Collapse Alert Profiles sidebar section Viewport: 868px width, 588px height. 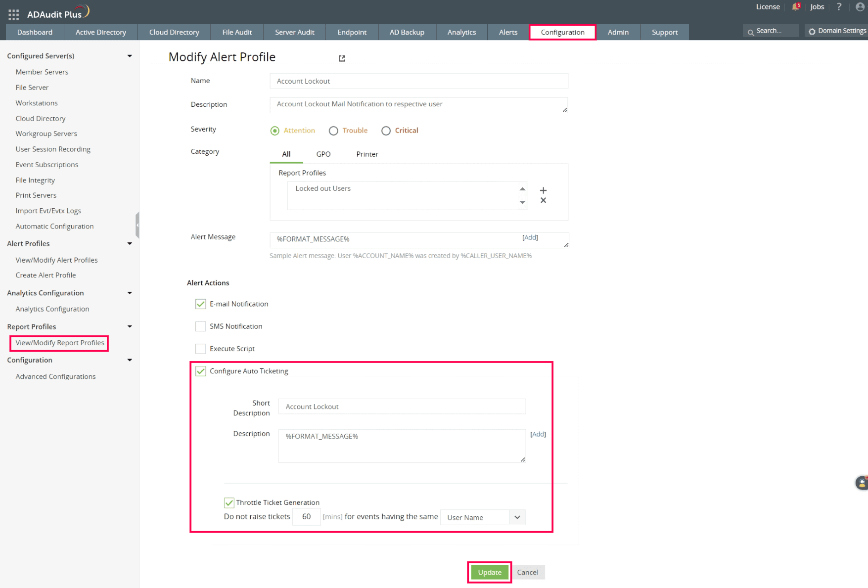[x=130, y=243]
